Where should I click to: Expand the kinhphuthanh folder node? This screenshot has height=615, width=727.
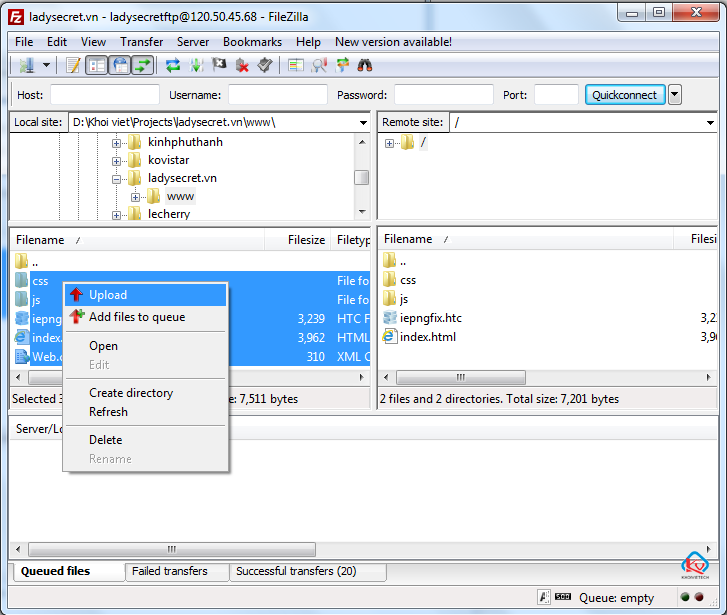[x=116, y=143]
